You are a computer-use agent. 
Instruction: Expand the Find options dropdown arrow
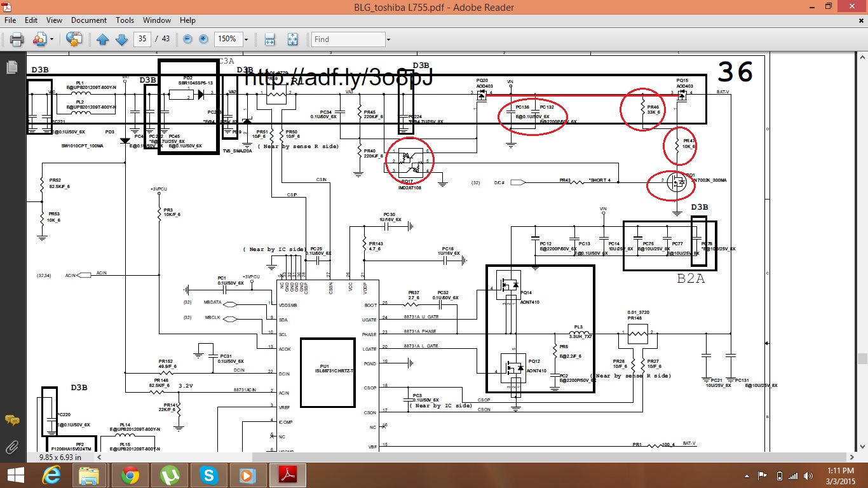coord(388,39)
